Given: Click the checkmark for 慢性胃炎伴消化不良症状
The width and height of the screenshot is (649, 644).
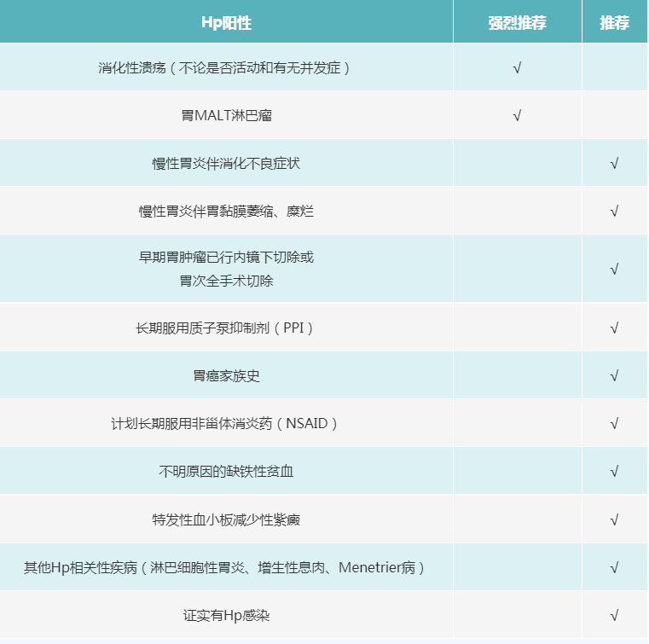Looking at the screenshot, I should pos(614,163).
